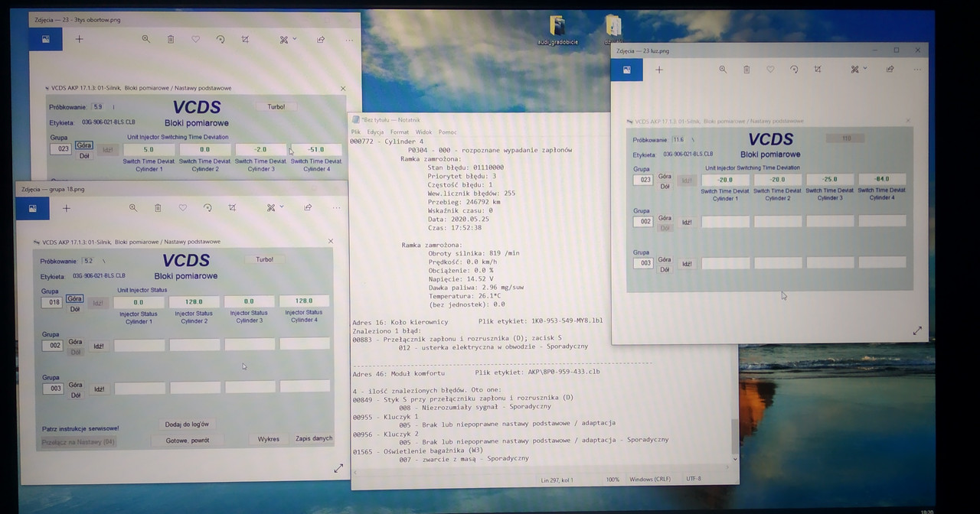Open more options in 3tys obortow window

coord(350,39)
